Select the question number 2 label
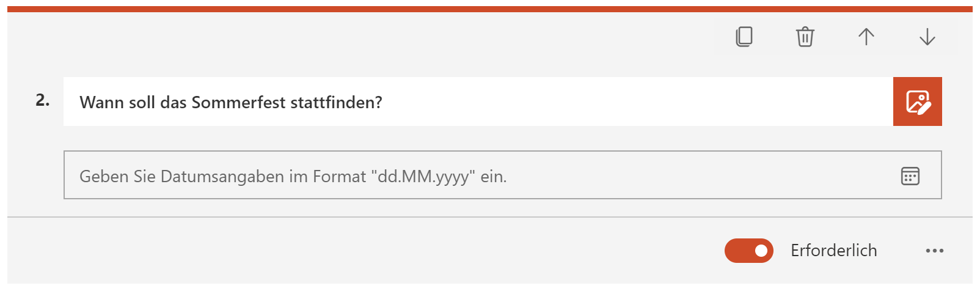This screenshot has width=980, height=291. 43,100
